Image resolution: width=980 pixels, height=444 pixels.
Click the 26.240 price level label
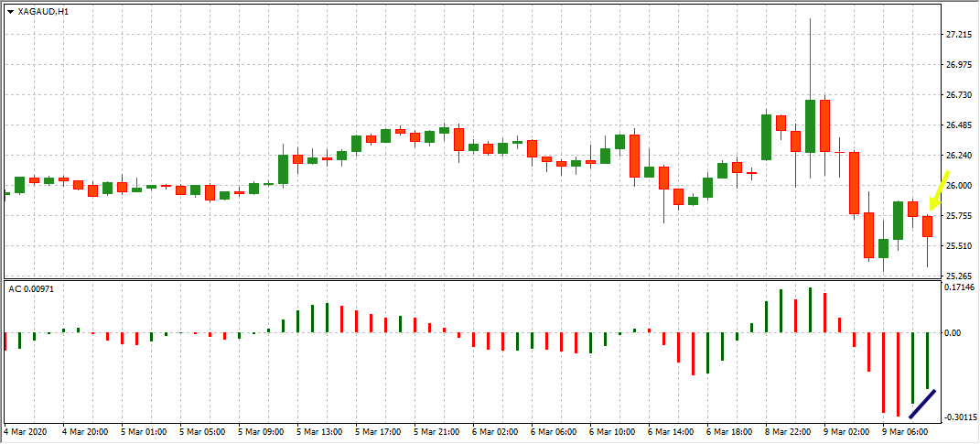click(959, 155)
